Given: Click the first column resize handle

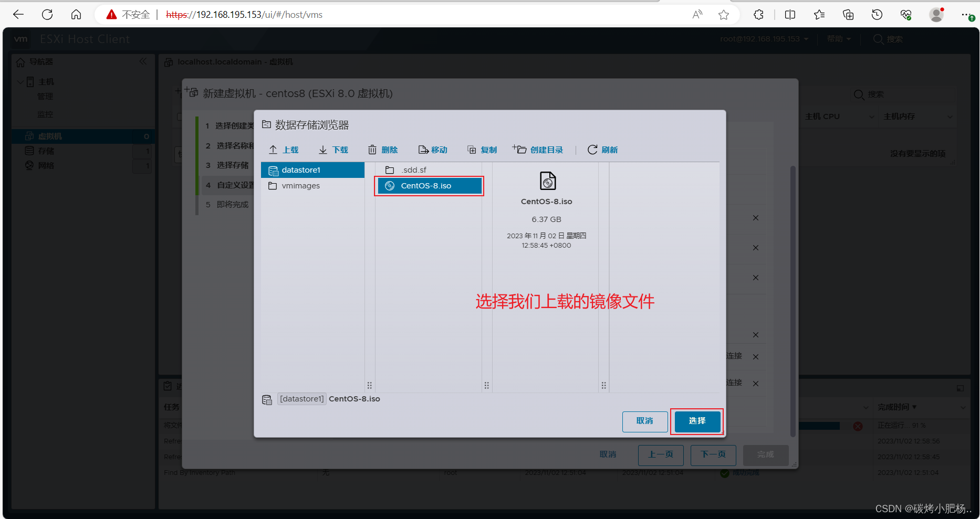Looking at the screenshot, I should tap(370, 386).
